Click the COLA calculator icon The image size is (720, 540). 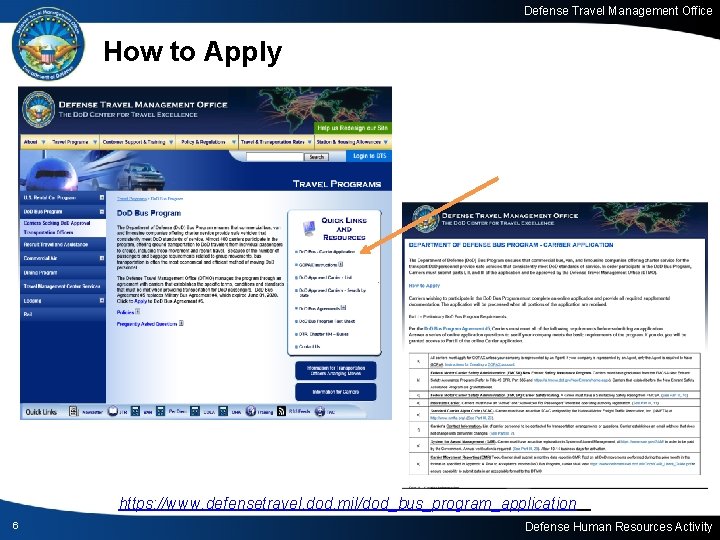[x=195, y=411]
